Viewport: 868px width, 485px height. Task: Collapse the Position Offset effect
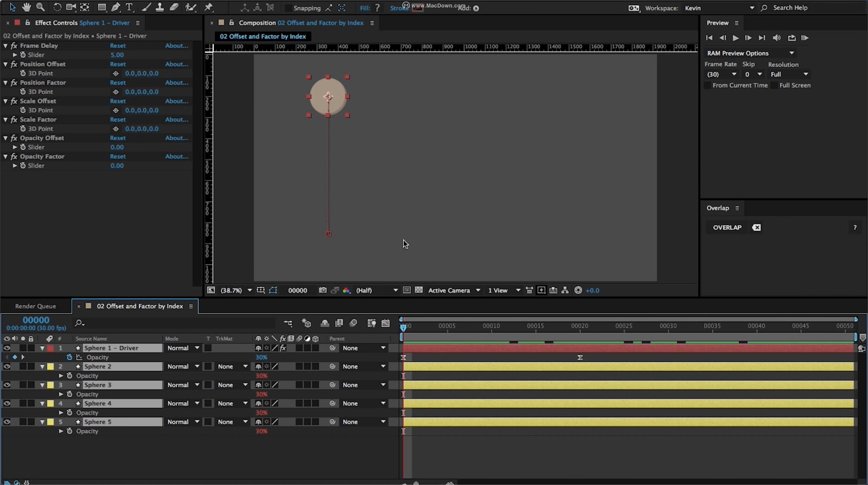point(5,64)
